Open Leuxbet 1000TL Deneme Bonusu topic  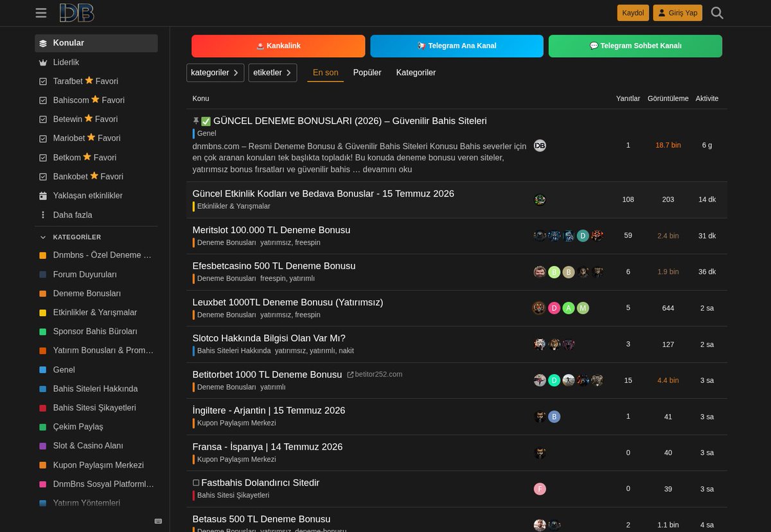tap(288, 302)
